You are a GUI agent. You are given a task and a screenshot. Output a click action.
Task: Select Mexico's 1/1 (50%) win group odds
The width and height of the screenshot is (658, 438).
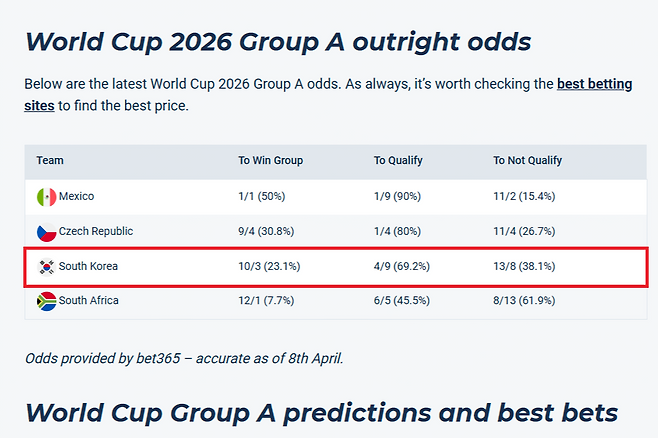click(266, 196)
